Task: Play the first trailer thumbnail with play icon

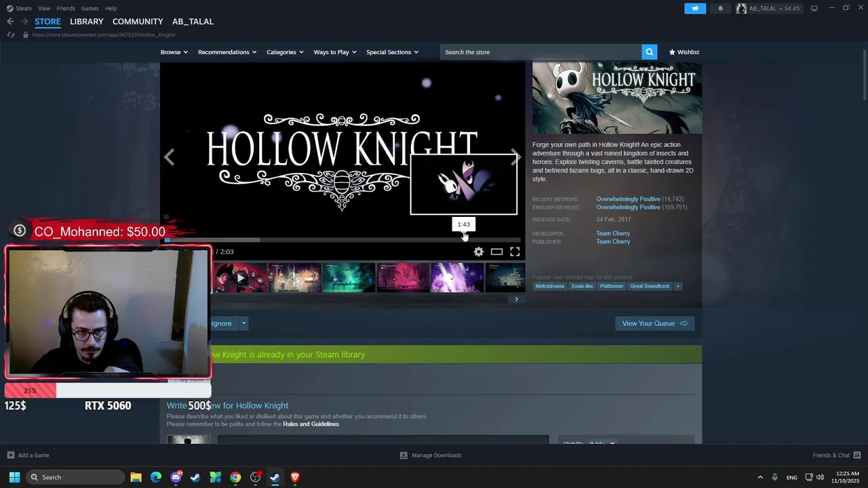Action: tap(240, 278)
